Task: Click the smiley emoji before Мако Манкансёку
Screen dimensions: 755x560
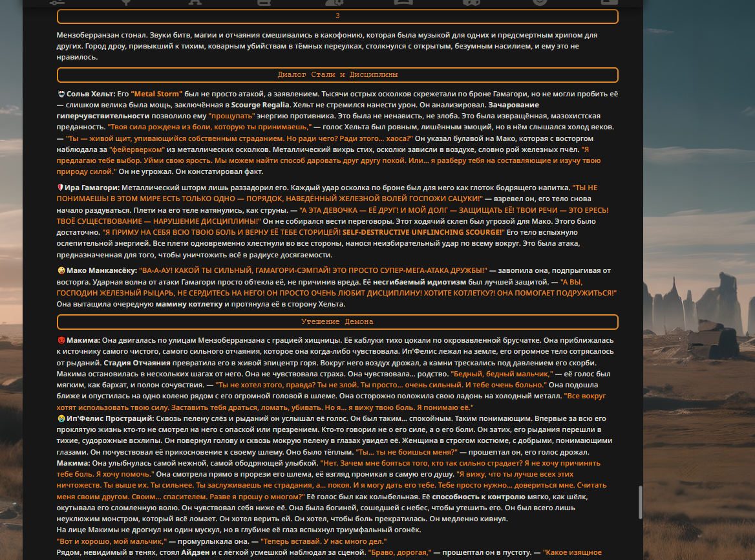Action: point(61,270)
